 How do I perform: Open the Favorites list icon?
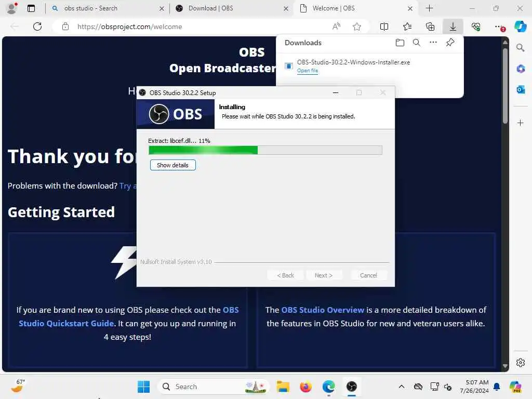(407, 26)
